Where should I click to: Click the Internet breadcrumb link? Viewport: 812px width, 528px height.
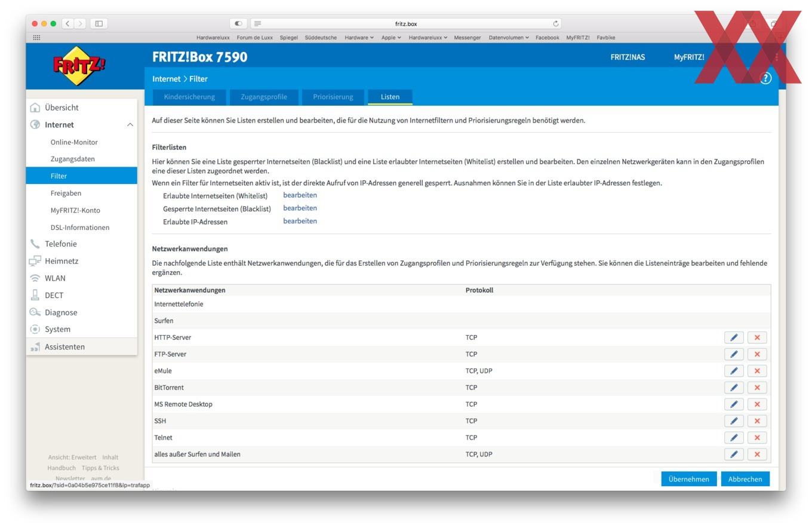(x=166, y=79)
